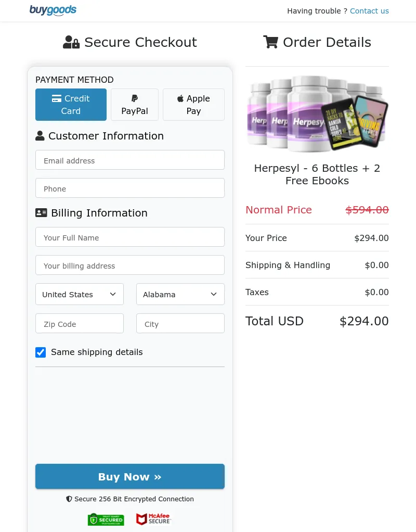416x532 pixels.
Task: Expand the Alabama state dropdown
Action: pos(180,294)
